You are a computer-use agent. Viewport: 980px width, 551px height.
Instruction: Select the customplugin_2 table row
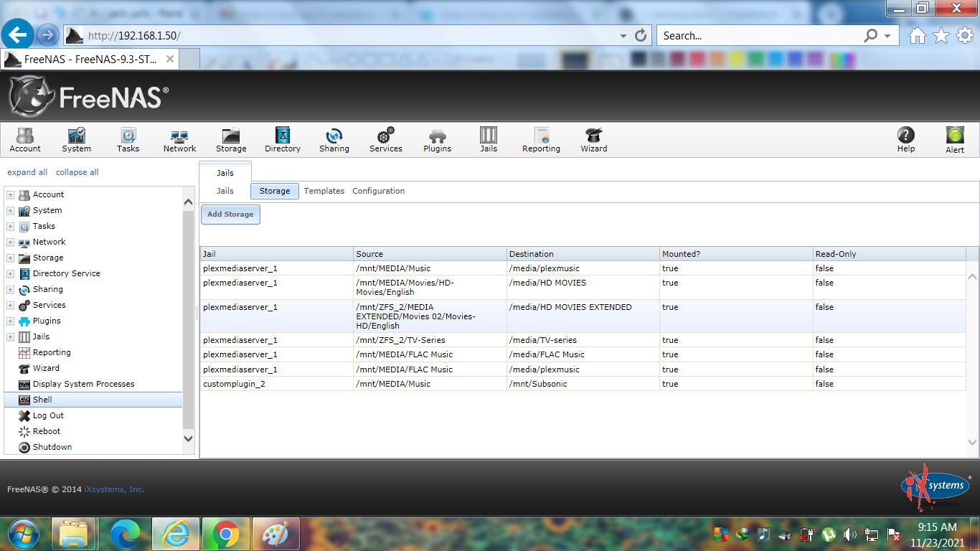[x=583, y=384]
